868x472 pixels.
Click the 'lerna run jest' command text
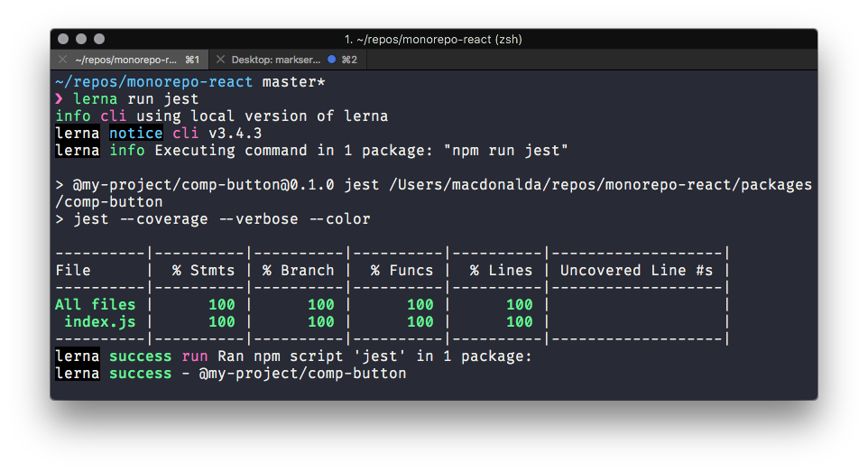(x=135, y=99)
